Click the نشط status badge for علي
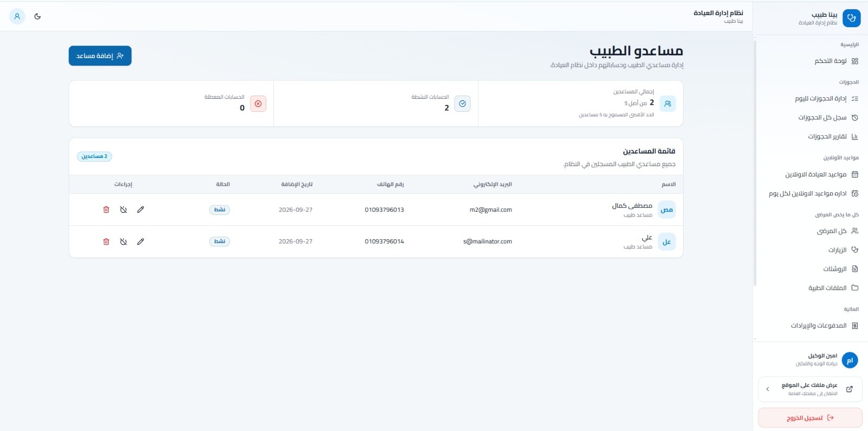 pos(220,242)
